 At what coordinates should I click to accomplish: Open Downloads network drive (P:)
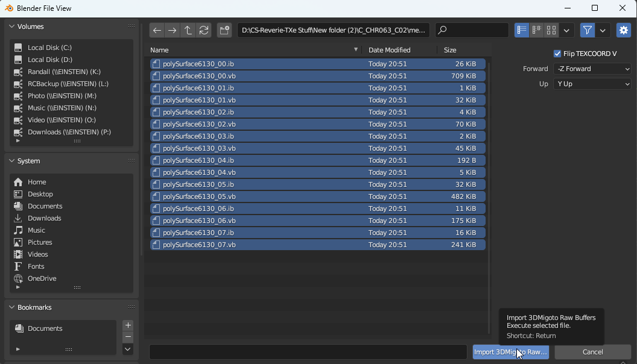[72, 132]
